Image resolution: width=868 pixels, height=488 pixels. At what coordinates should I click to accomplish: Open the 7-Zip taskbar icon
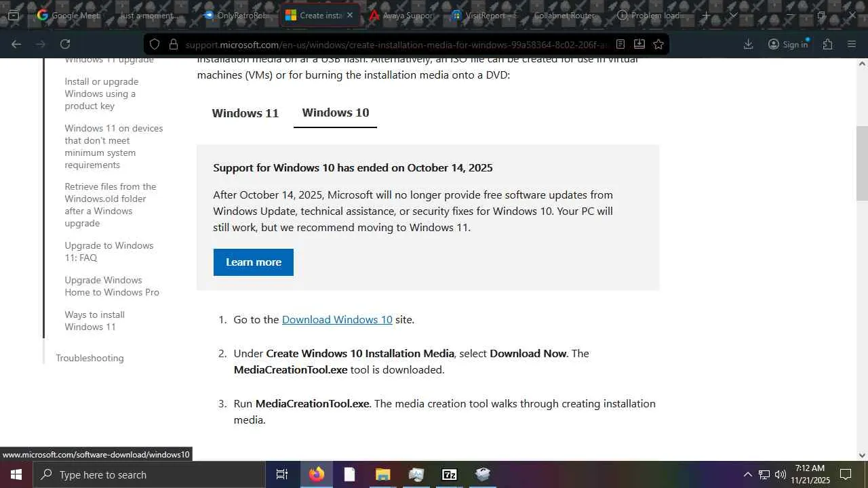[449, 474]
